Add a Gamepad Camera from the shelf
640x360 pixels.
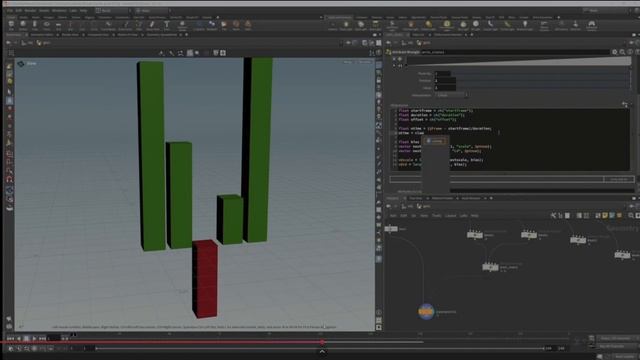(591, 25)
